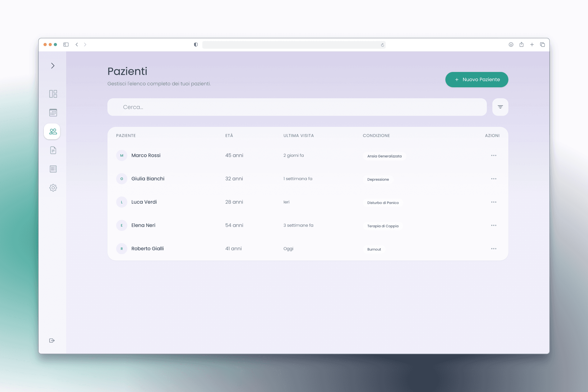Click the PAZIENTE column header
The height and width of the screenshot is (392, 588).
(126, 136)
